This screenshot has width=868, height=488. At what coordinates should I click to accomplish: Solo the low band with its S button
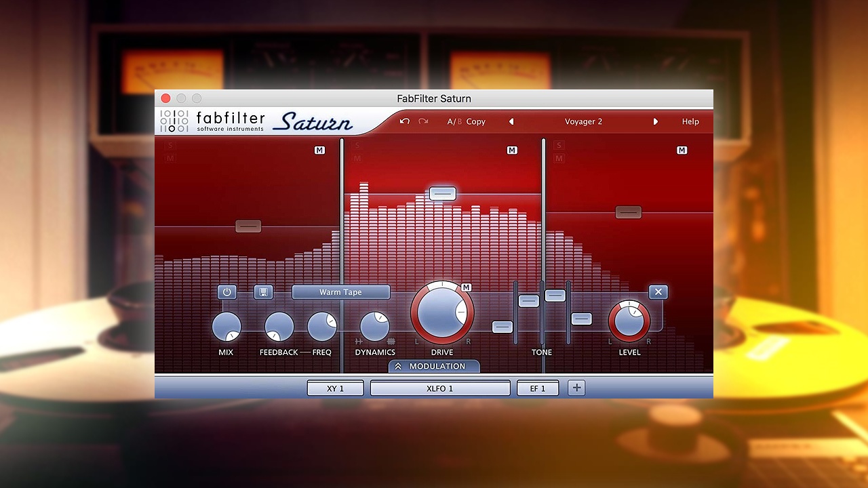[170, 145]
